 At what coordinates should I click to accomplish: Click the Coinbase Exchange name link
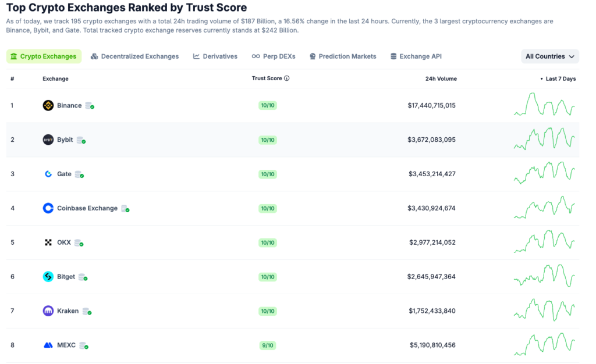click(x=87, y=208)
